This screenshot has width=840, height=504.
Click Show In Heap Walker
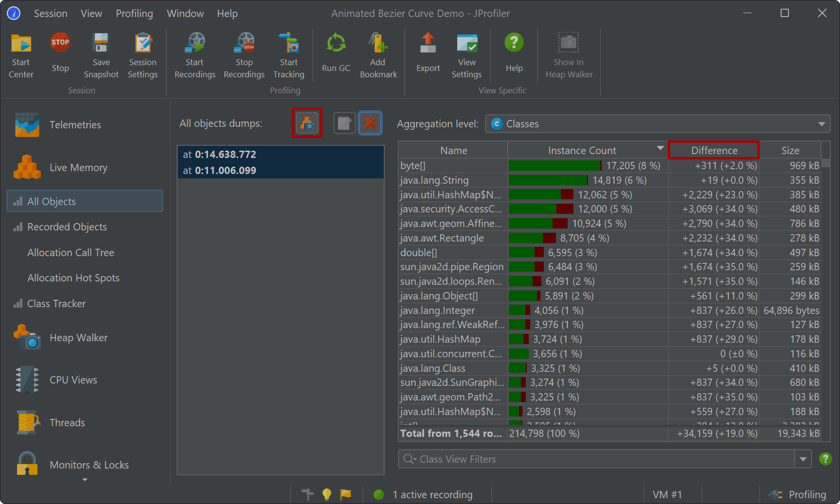coord(569,55)
